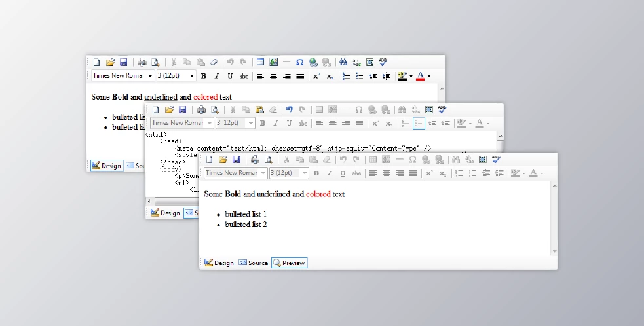Screen dimensions: 644x326
Task: Select Design tab in middle editor
Action: (164, 213)
